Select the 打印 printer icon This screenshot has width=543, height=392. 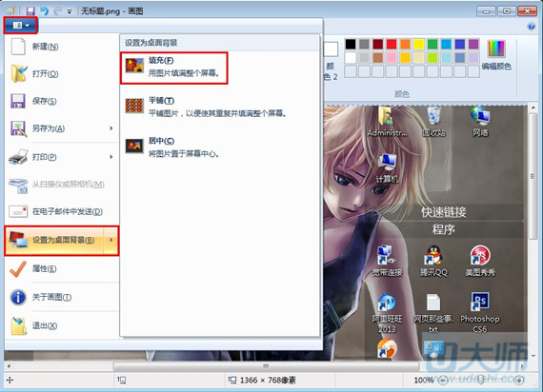pyautogui.click(x=18, y=157)
